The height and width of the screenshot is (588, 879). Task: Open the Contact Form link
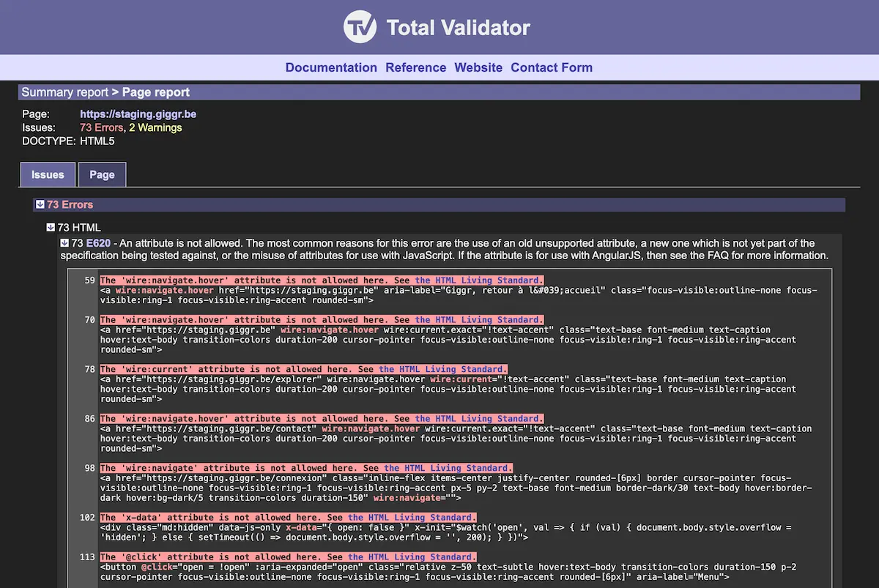pos(552,67)
